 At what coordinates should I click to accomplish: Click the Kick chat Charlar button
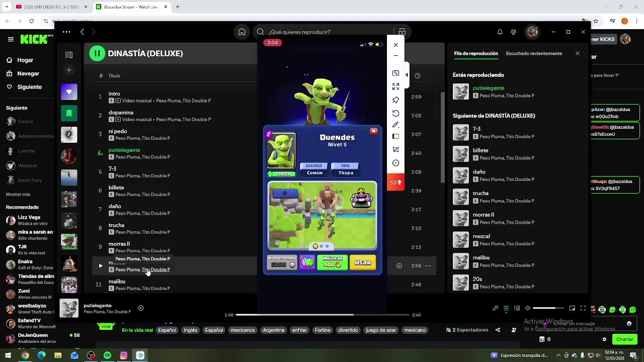coord(625,339)
